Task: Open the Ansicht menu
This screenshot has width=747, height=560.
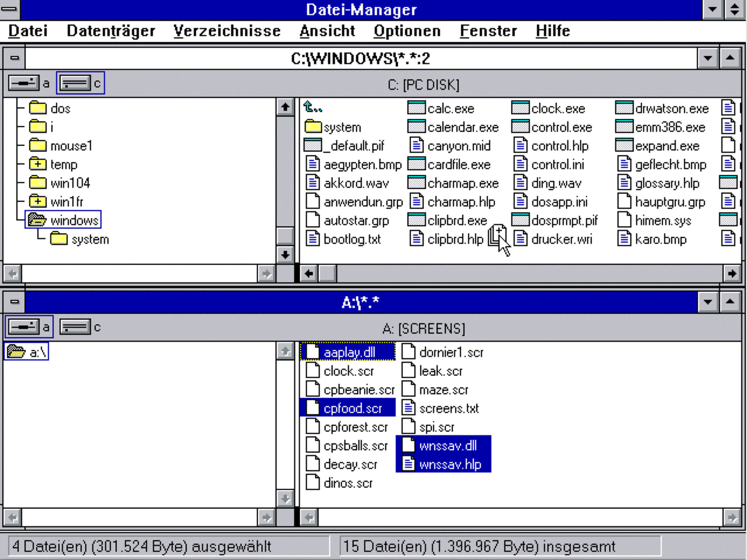Action: click(x=327, y=30)
